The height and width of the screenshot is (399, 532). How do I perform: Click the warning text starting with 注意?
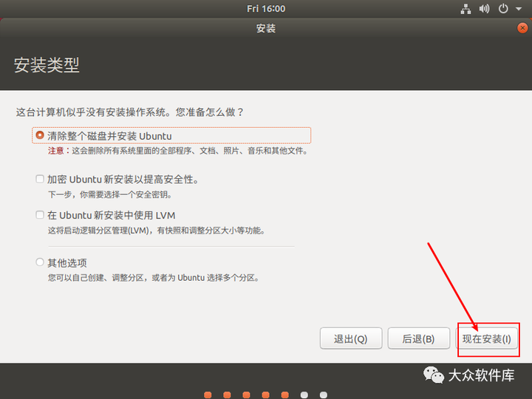point(178,151)
